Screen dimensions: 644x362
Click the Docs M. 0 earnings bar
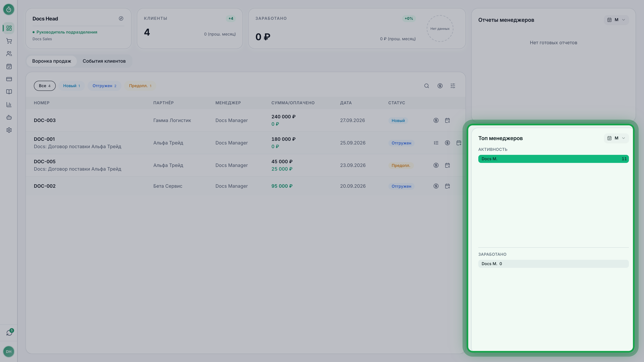(x=553, y=264)
